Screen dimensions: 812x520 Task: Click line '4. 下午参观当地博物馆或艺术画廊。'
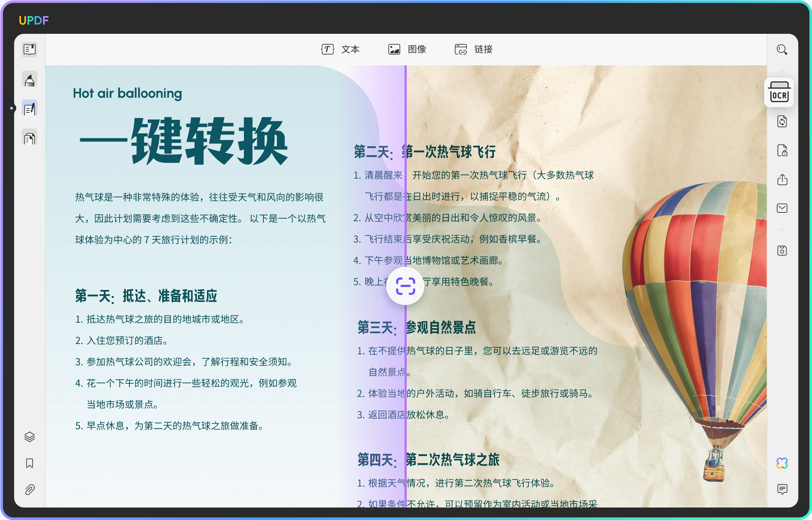(428, 261)
